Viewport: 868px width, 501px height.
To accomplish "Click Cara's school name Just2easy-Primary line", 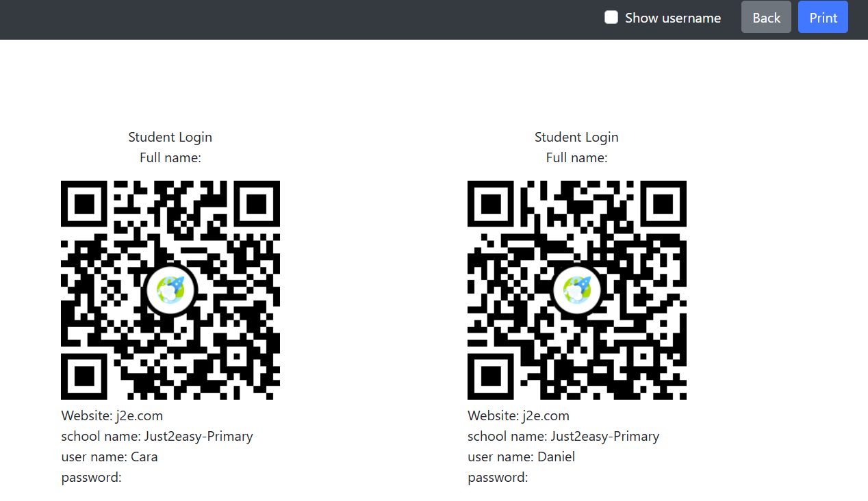I will coord(157,436).
